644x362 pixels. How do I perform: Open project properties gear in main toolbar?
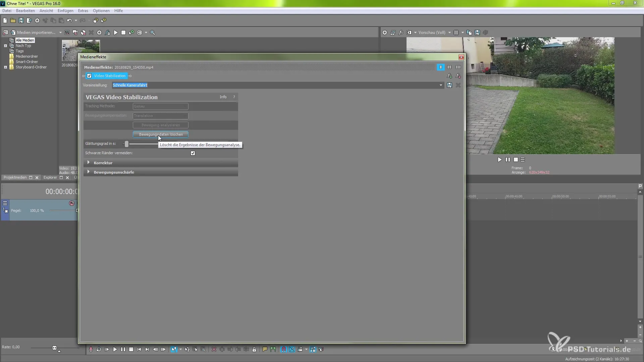[x=37, y=20]
